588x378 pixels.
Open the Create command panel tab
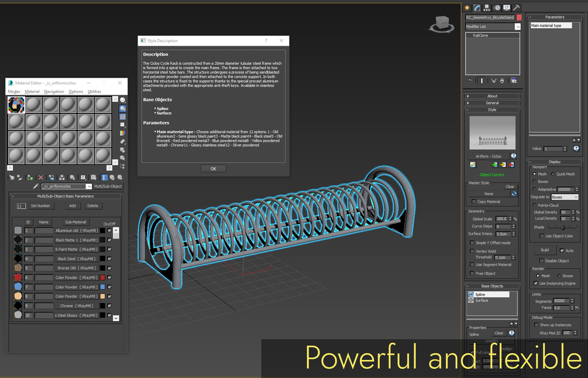(467, 8)
